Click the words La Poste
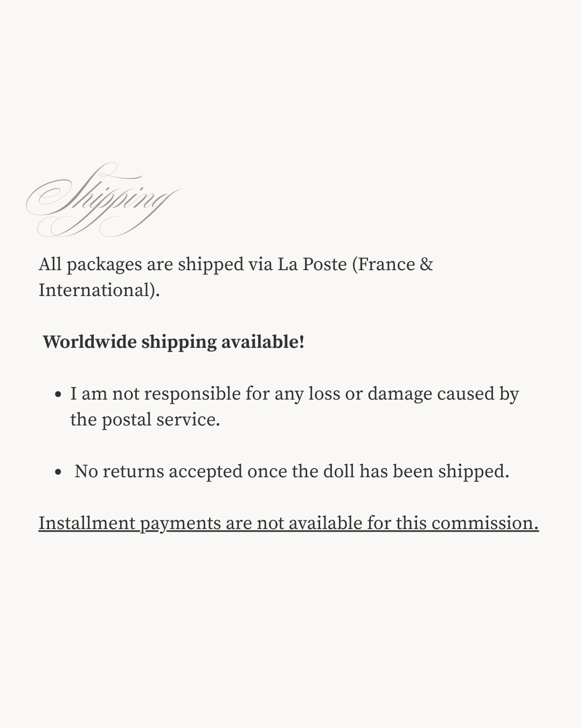582x728 pixels. tap(312, 264)
